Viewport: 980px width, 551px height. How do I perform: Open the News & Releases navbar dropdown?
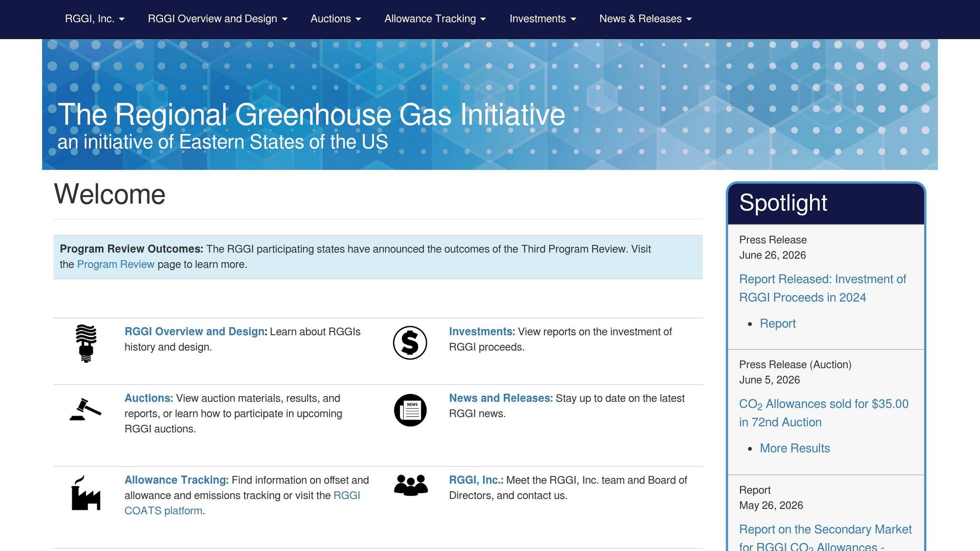click(646, 19)
